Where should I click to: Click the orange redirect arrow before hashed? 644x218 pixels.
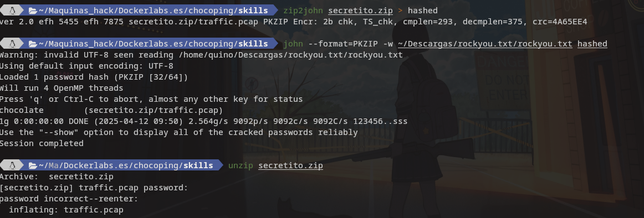[x=401, y=11]
